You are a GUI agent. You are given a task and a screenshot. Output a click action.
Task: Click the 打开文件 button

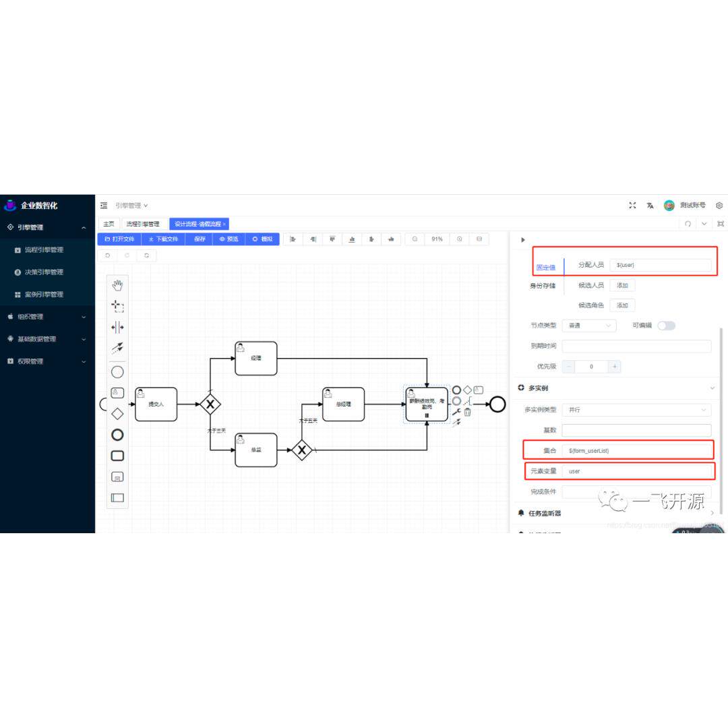click(x=119, y=239)
